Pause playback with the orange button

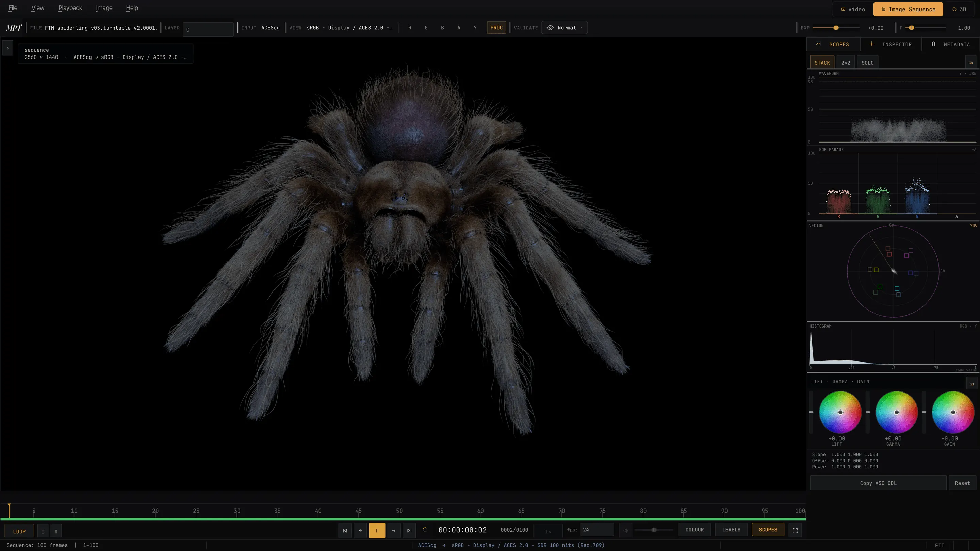(x=377, y=531)
